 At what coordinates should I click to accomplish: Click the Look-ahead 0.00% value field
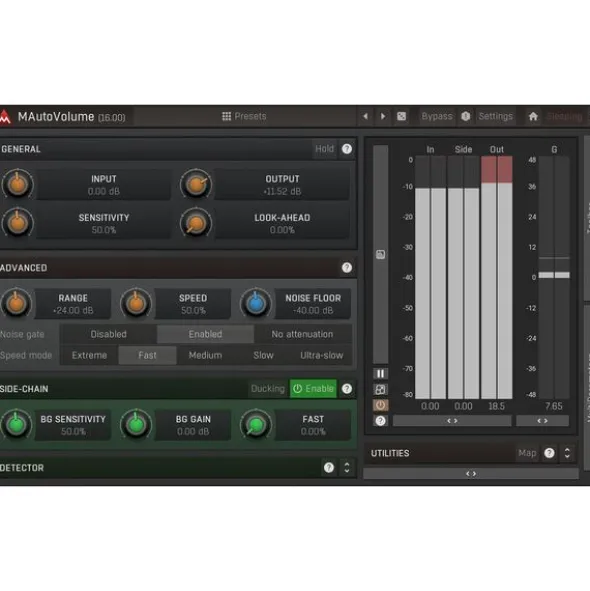[x=282, y=224]
